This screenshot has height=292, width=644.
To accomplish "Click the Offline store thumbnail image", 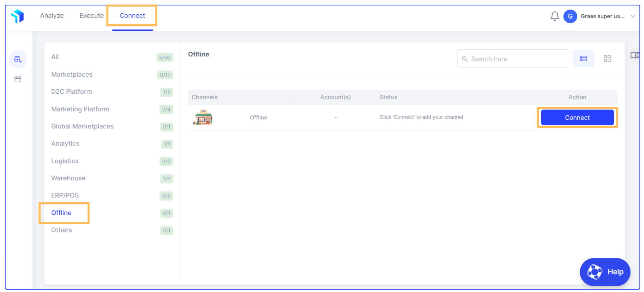I will (203, 117).
